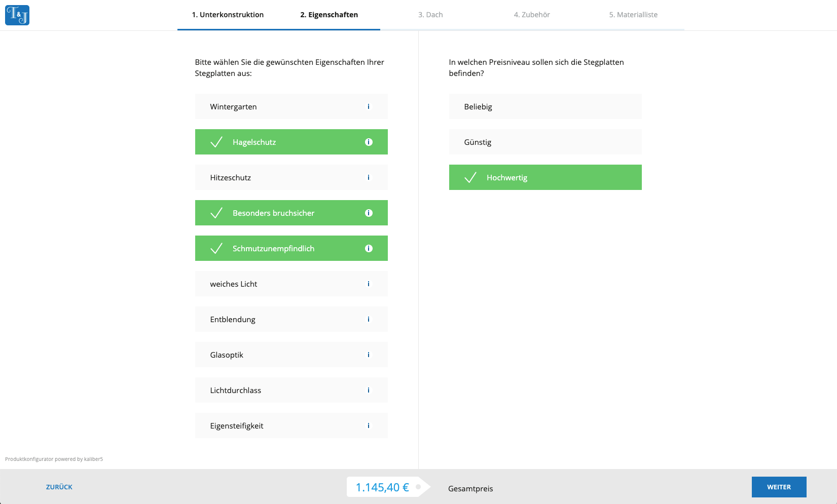Go back with ZURÜCK link

tap(59, 487)
